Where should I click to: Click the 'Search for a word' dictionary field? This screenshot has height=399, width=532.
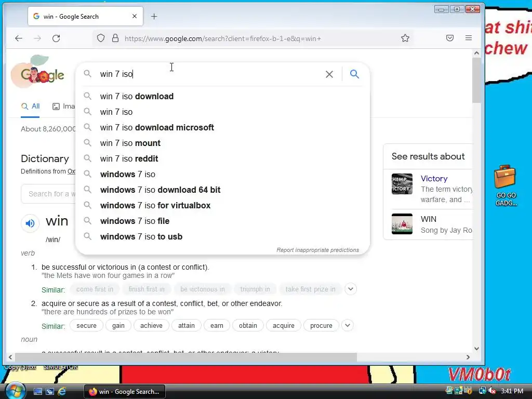tap(48, 194)
